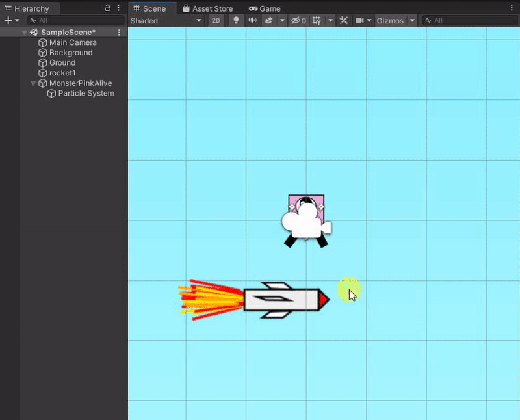Screen dimensions: 520x420
Task: Toggle scene lighting lightbulb icon
Action: coord(236,21)
